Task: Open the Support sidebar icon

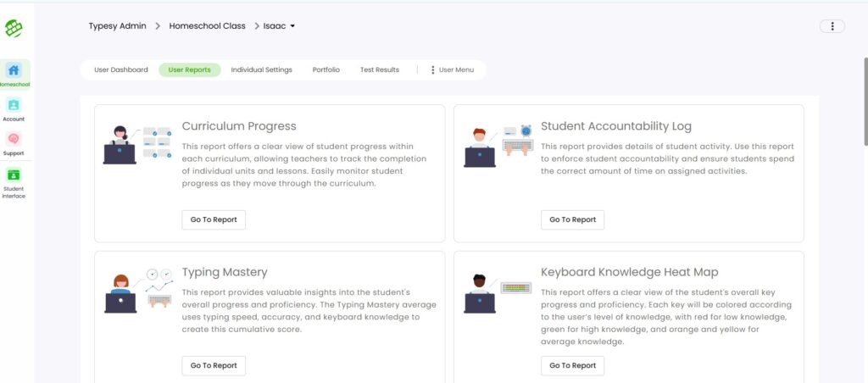Action: (x=14, y=139)
